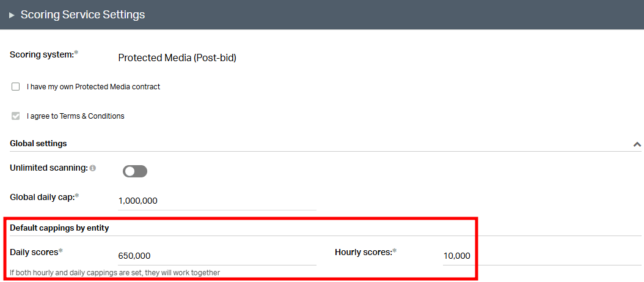
Task: Click the Global daily cap field showing 1,000,000
Action: point(217,201)
